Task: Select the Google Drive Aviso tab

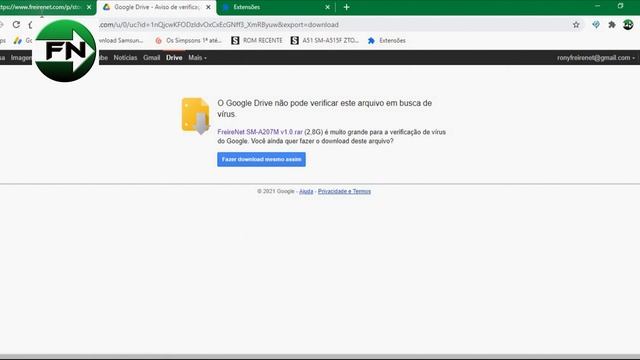Action: [x=157, y=7]
